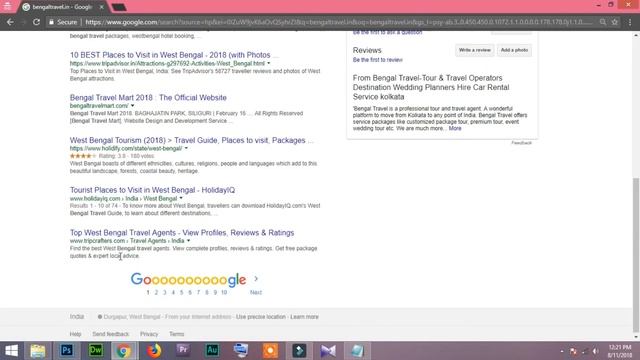The height and width of the screenshot is (360, 640).
Task: Click the vertical scrollbar thumb
Action: (636, 255)
